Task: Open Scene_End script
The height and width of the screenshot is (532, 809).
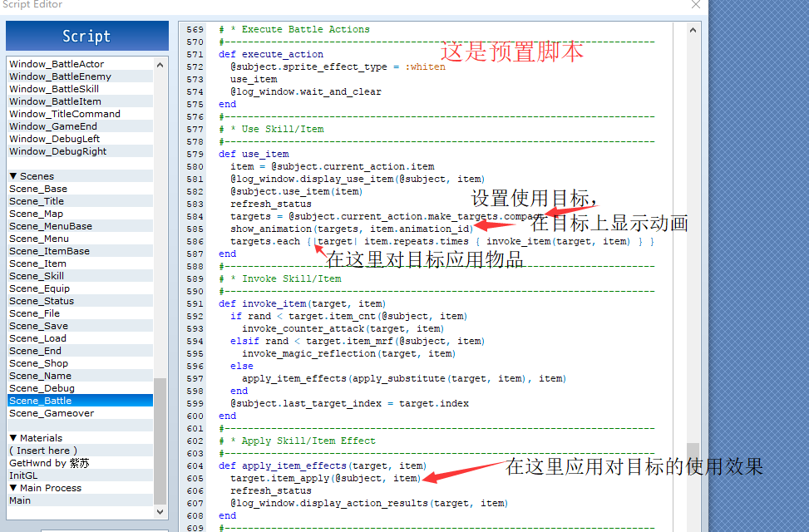Action: point(81,351)
